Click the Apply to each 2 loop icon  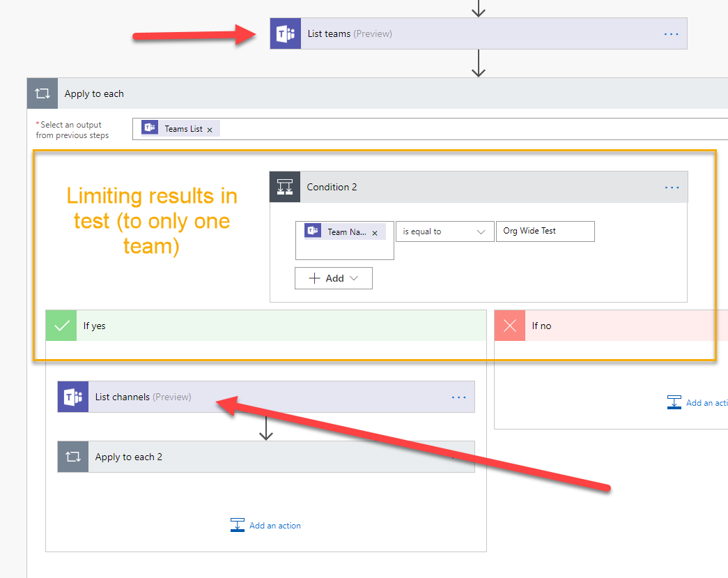73,457
